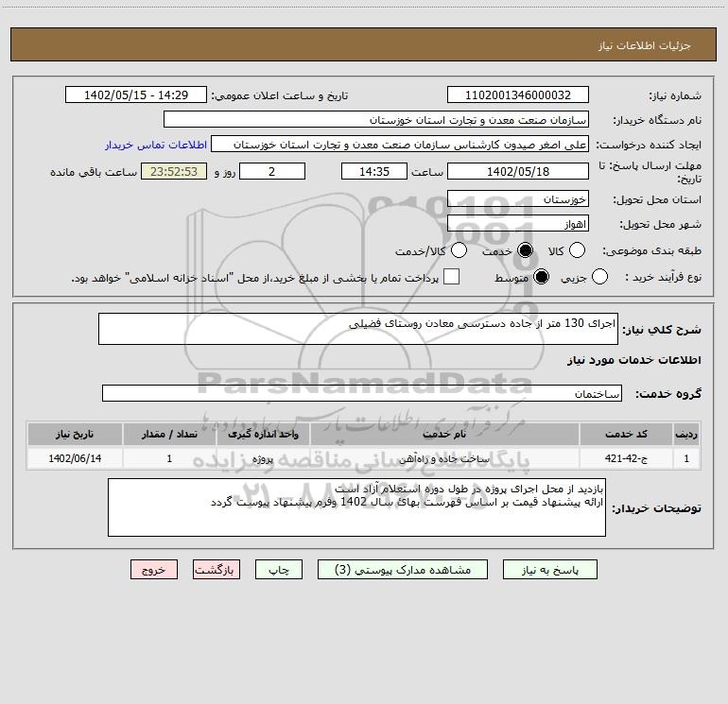Click the ساعت باقی مانده label
The width and height of the screenshot is (728, 704).
94,172
